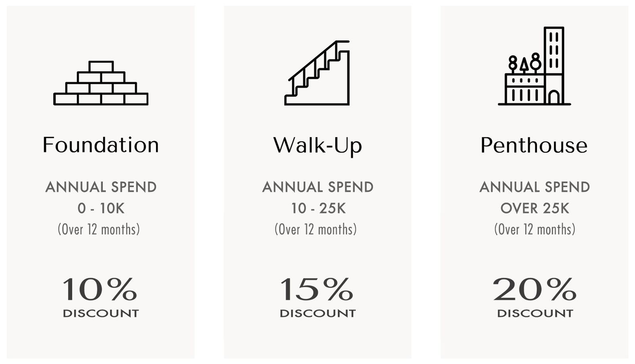Viewport: 635px width, 364px height.
Task: Click the 20% discount figure
Action: tap(534, 289)
